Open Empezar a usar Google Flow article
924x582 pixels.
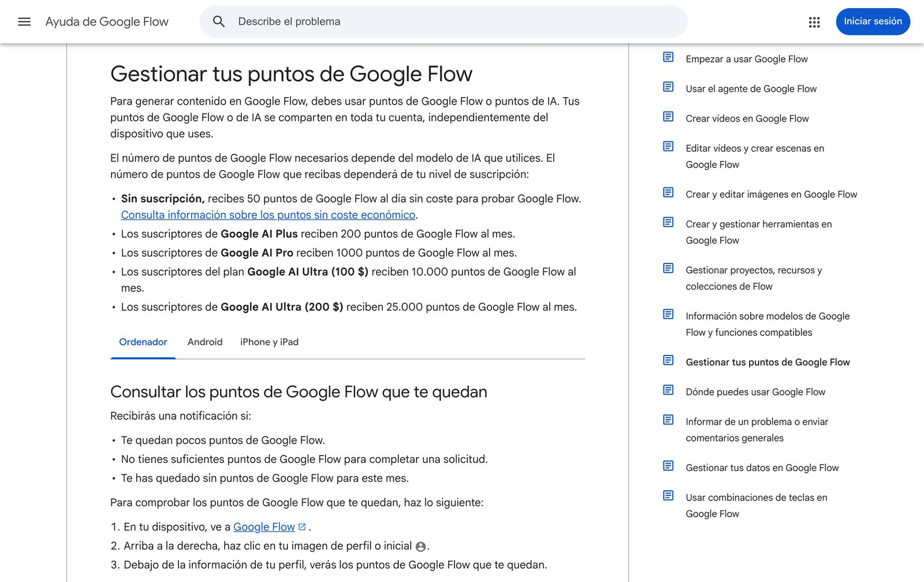pyautogui.click(x=747, y=59)
